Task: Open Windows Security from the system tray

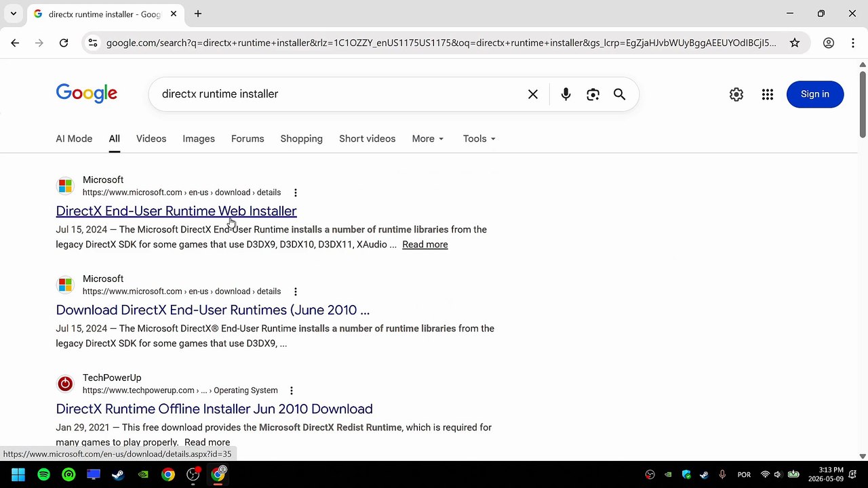Action: click(x=686, y=474)
